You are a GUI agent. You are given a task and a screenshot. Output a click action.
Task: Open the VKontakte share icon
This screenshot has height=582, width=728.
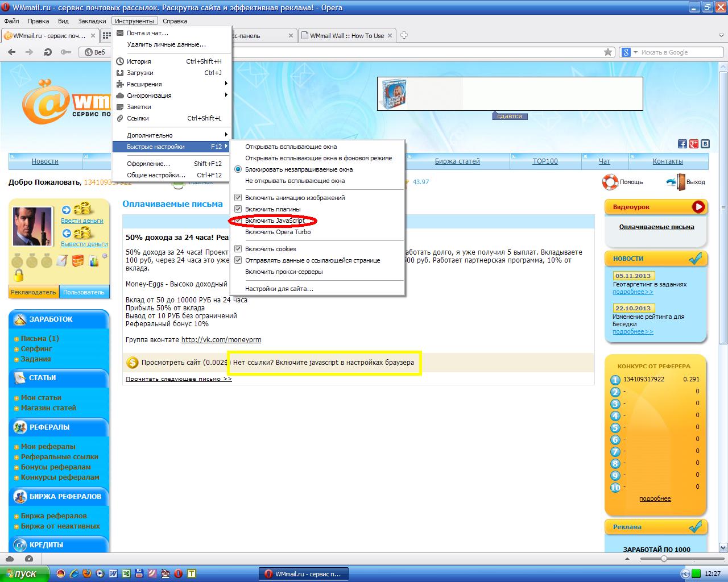[x=705, y=144]
